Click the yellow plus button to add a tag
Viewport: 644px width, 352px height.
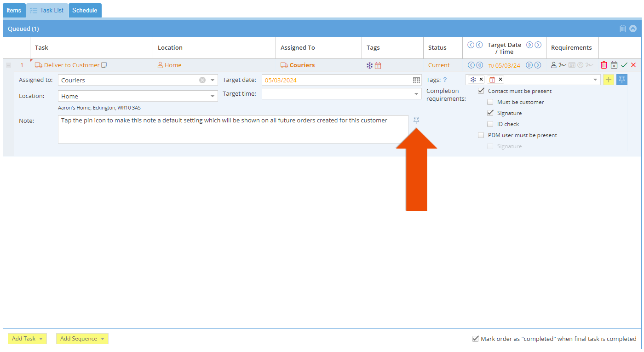[608, 80]
